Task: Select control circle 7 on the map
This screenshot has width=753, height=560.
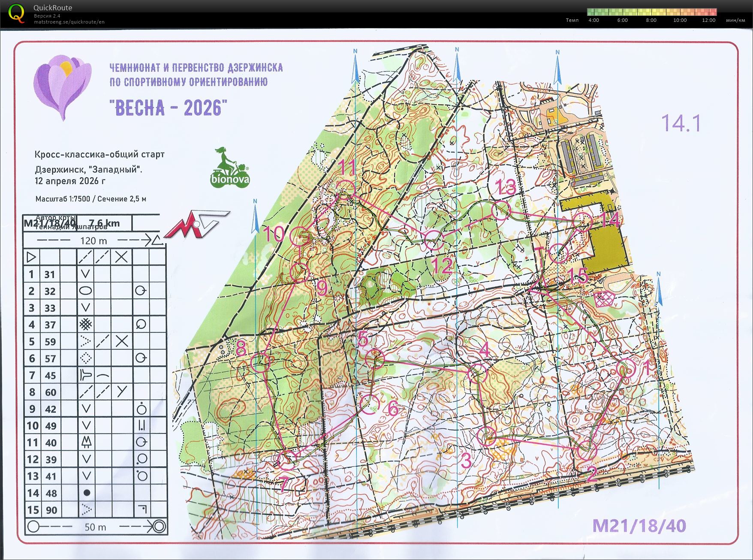Action: (x=286, y=460)
